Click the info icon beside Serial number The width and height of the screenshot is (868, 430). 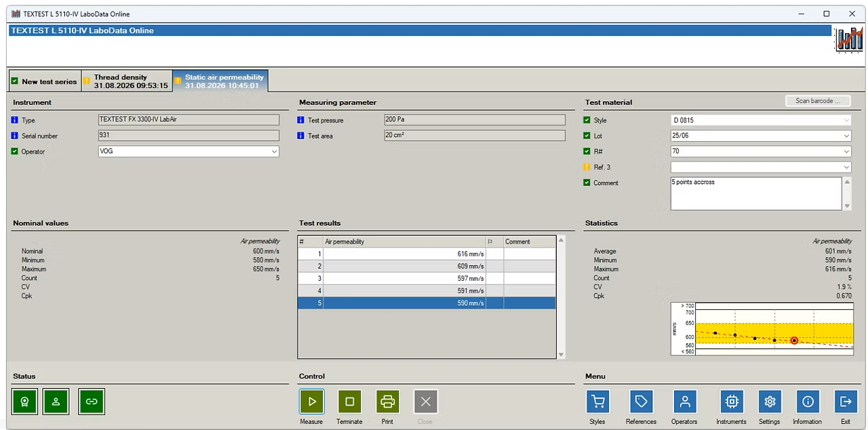click(15, 136)
